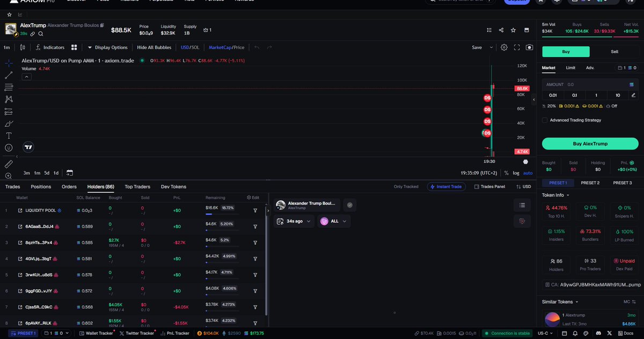Tick the Advanced Trading Strategy checkbox
The width and height of the screenshot is (644, 339).
pyautogui.click(x=545, y=120)
